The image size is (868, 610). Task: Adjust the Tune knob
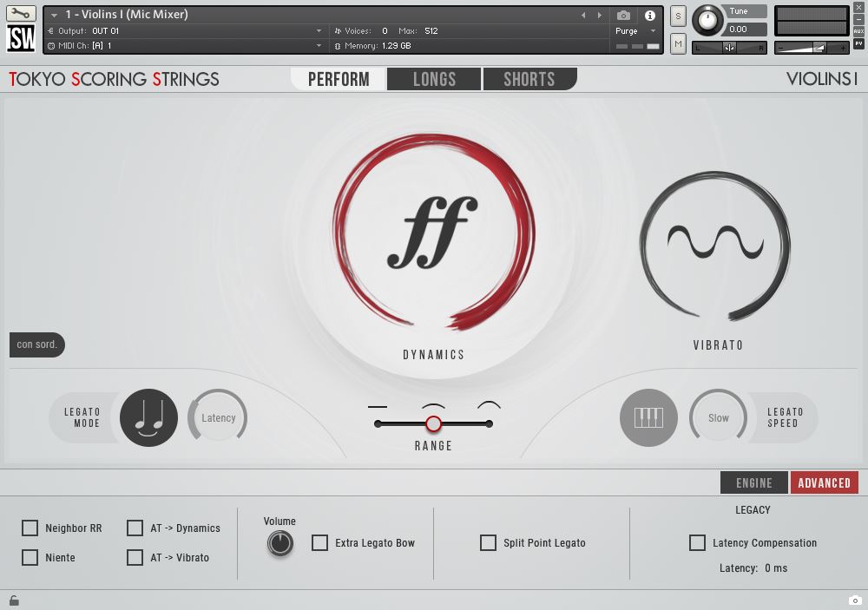coord(707,21)
